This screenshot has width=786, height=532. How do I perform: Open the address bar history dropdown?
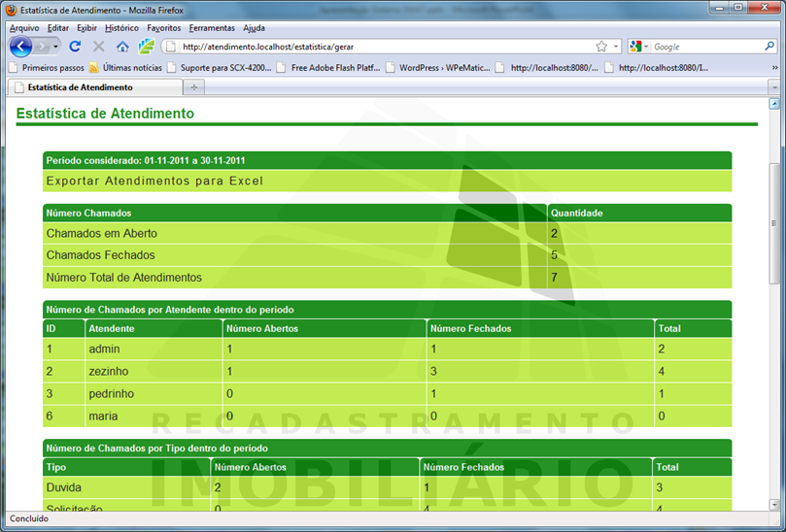[x=616, y=47]
